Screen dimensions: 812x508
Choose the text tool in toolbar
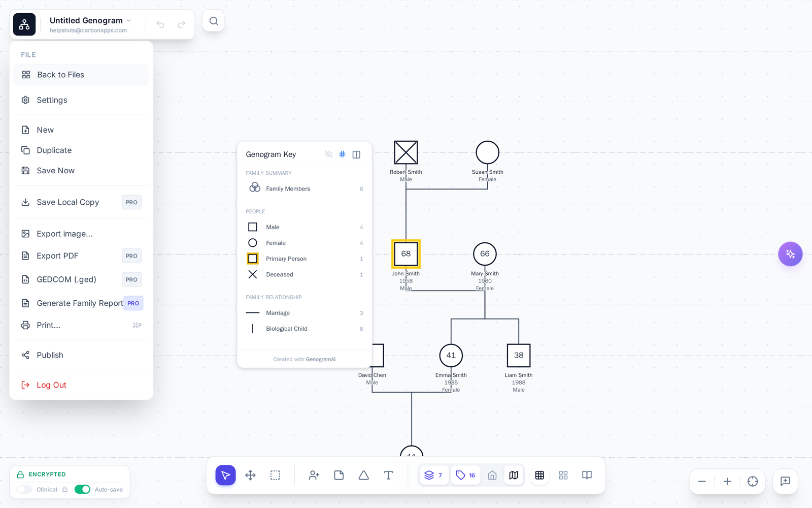(x=388, y=475)
